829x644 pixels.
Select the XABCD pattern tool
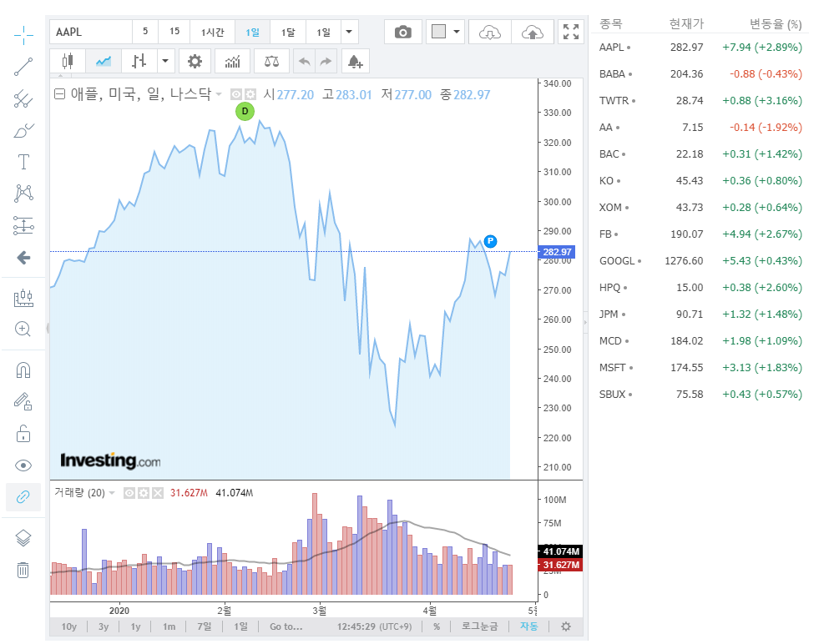[23, 194]
